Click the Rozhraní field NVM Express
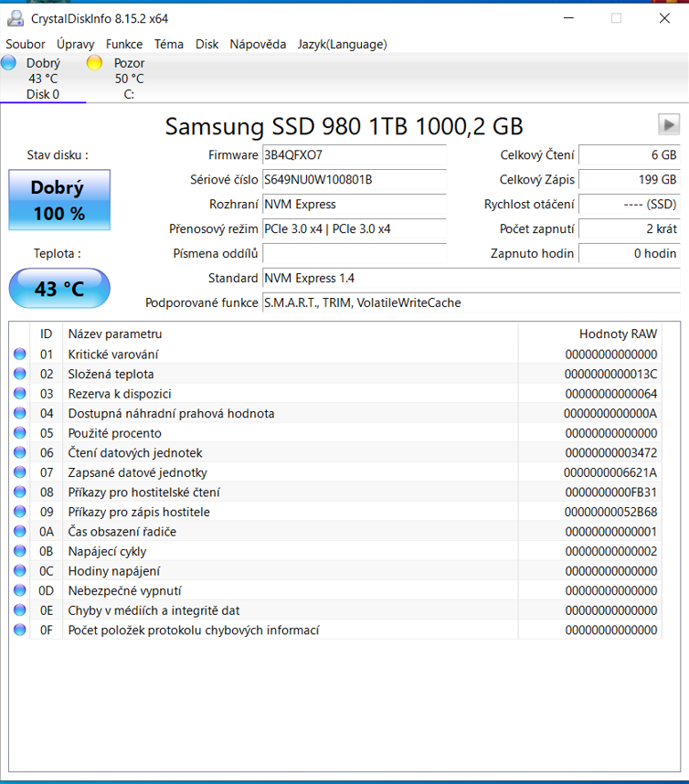This screenshot has width=689, height=784. tap(354, 204)
